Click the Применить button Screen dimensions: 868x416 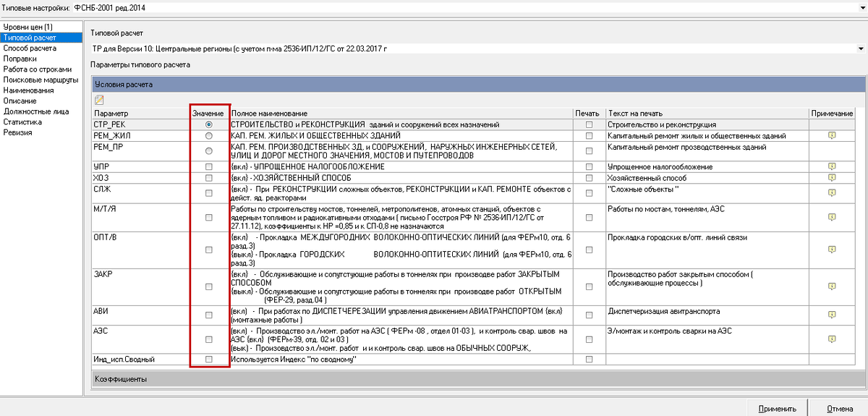point(777,408)
